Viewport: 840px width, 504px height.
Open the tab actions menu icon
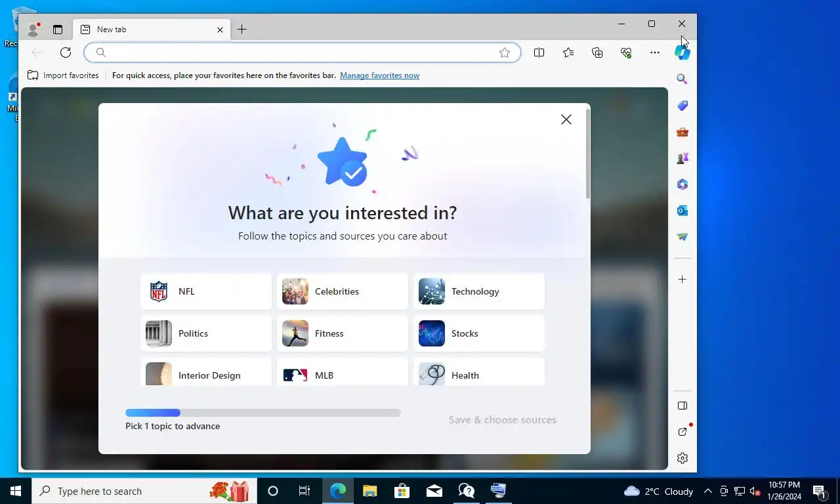point(58,30)
